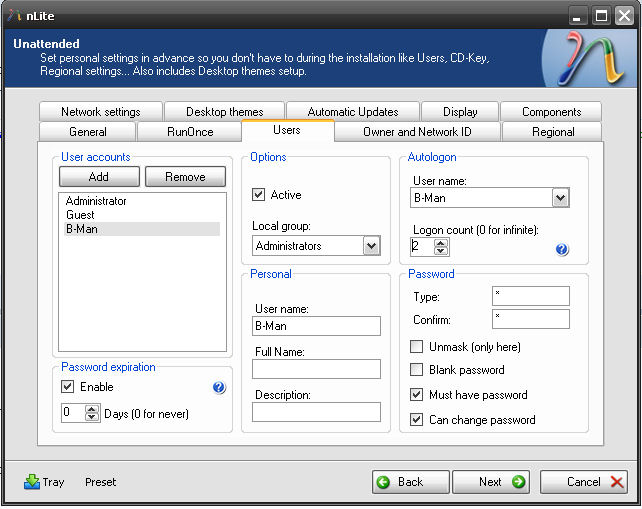Decrease the Logon count value

(441, 251)
